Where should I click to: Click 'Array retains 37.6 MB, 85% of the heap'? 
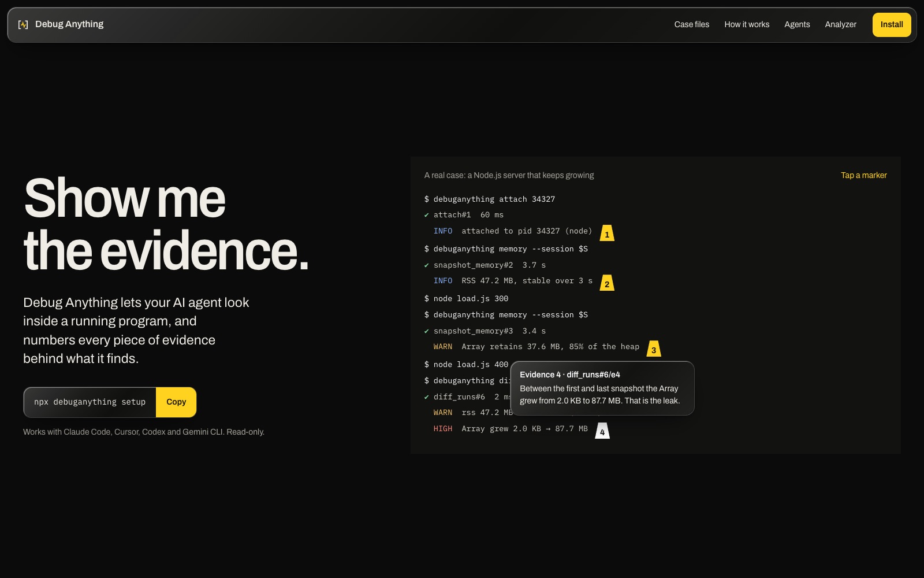[550, 347]
